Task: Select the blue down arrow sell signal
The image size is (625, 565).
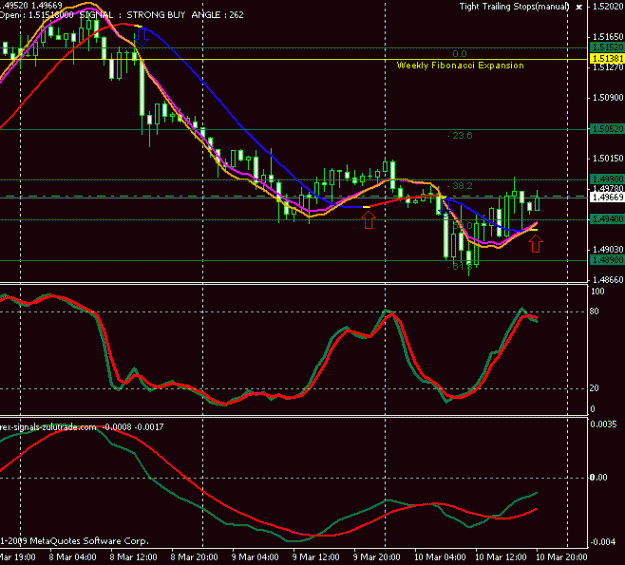Action: click(142, 38)
